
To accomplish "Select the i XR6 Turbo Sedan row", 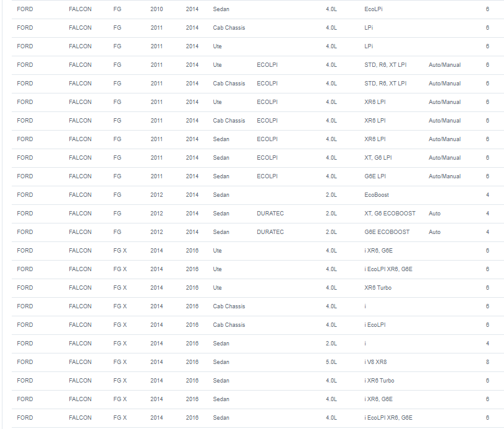I will pos(258,381).
